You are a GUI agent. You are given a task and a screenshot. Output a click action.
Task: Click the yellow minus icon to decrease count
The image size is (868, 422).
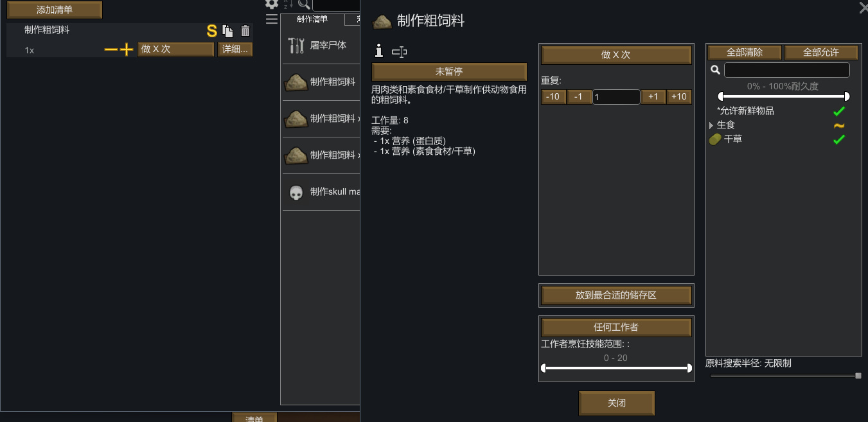click(111, 49)
